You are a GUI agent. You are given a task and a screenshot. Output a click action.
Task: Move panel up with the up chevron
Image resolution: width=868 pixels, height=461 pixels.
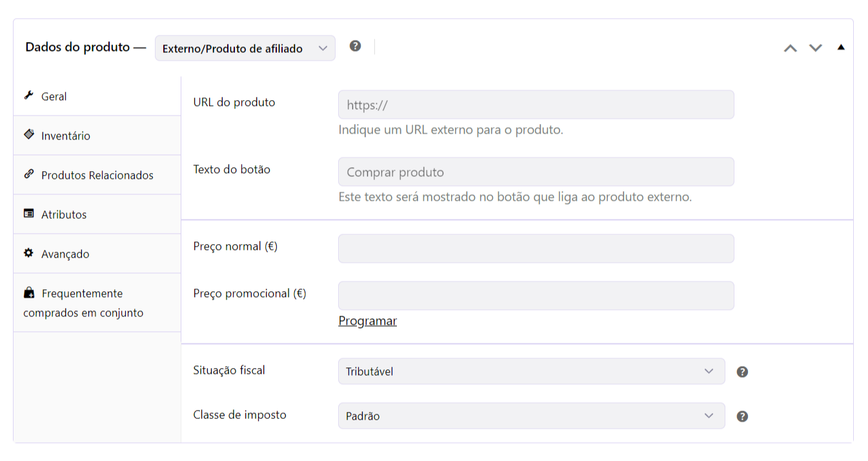[790, 48]
